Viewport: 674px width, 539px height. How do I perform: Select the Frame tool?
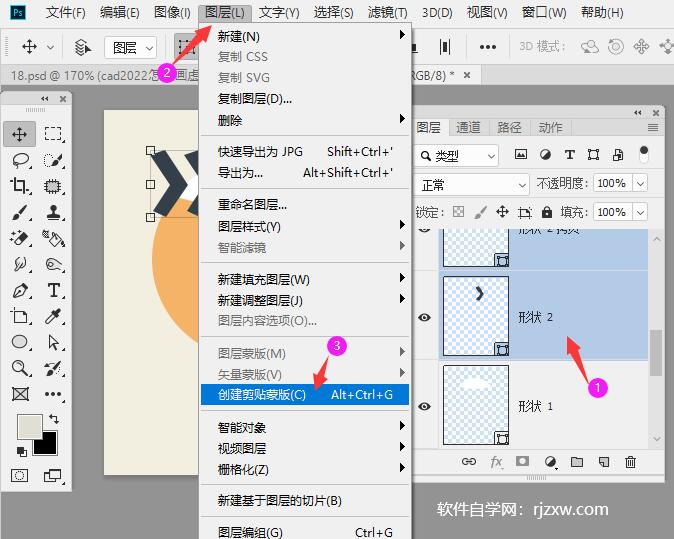(20, 394)
